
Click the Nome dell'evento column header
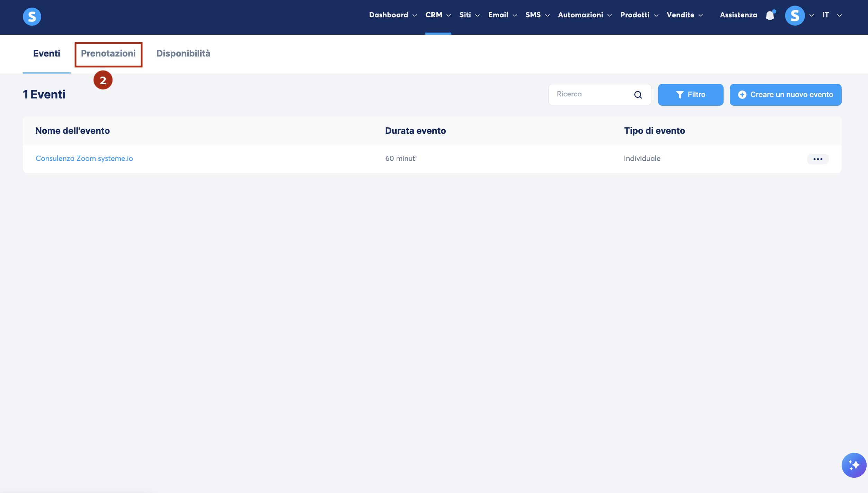coord(72,131)
